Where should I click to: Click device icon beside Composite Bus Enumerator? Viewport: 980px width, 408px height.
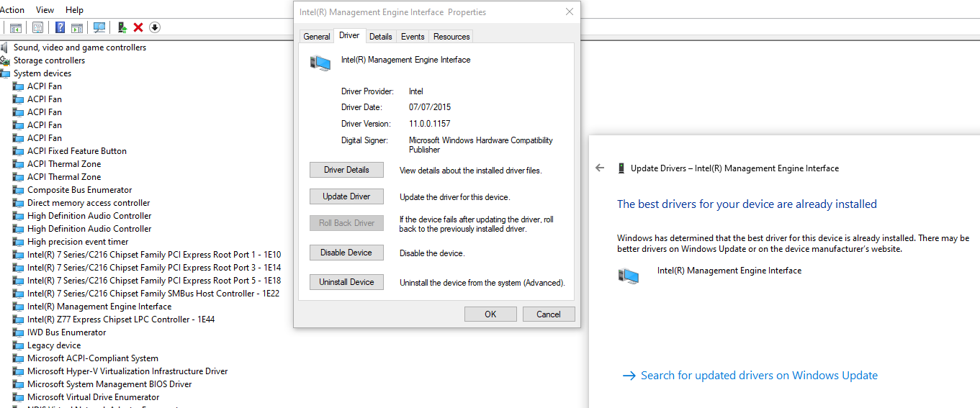pyautogui.click(x=19, y=190)
